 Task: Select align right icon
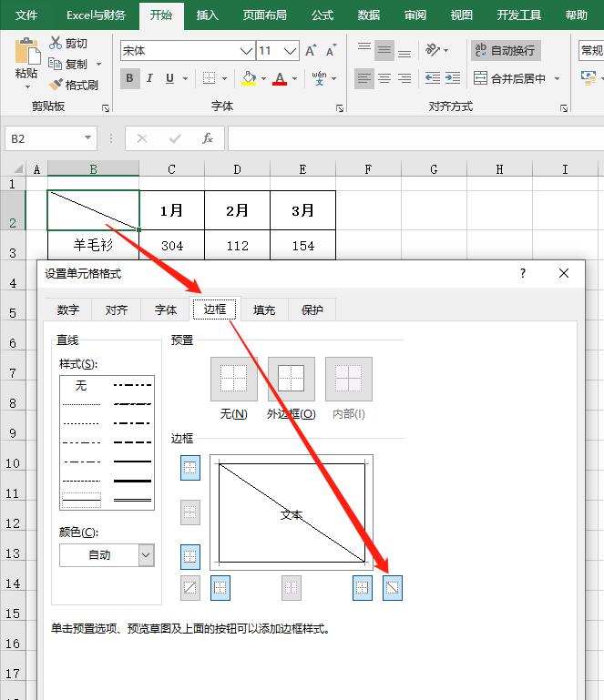404,78
